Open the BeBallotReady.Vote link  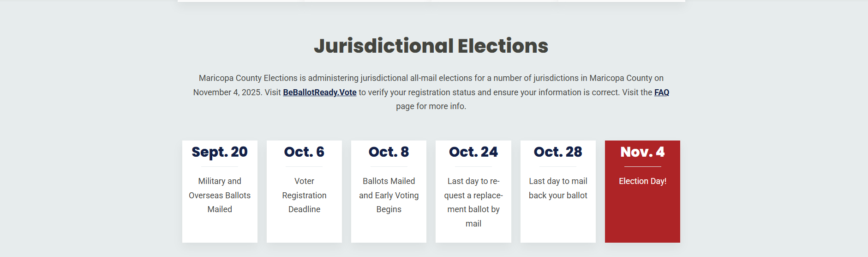pos(319,92)
